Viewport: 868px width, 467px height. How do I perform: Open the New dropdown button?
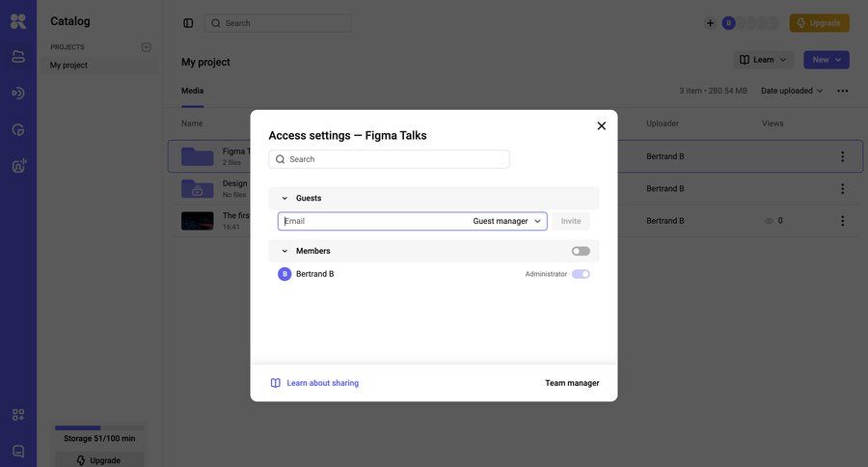(827, 60)
